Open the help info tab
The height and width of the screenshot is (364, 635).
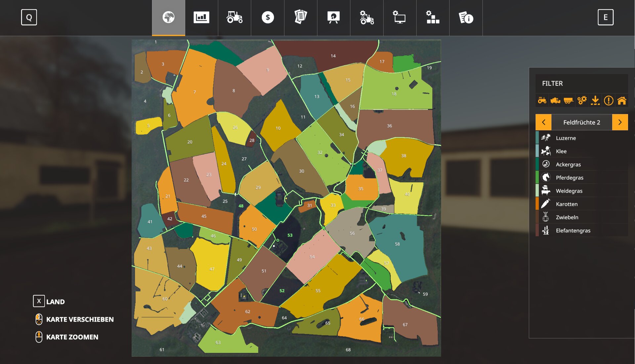(466, 18)
